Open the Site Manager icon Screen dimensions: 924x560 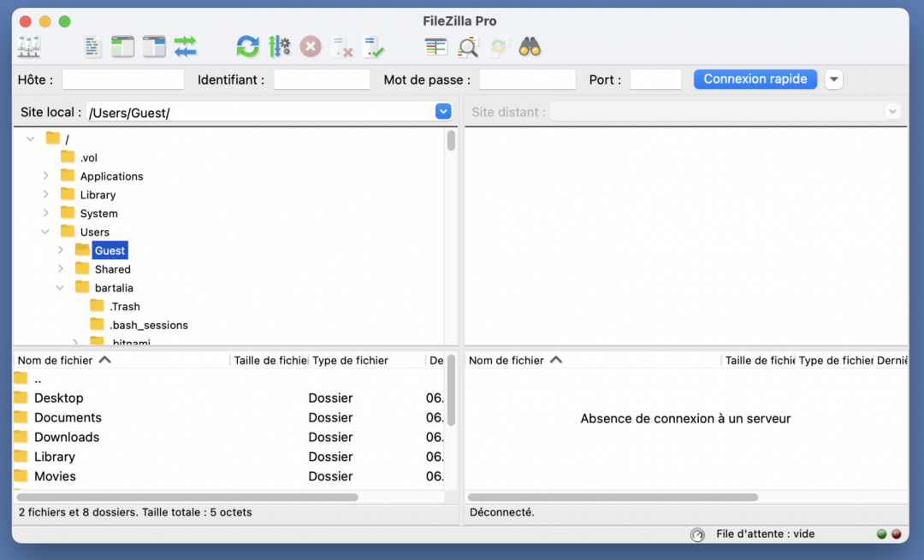click(28, 46)
